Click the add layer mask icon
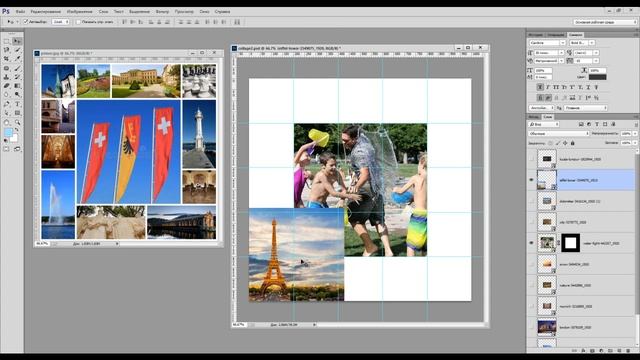Image resolution: width=640 pixels, height=360 pixels. coord(592,351)
